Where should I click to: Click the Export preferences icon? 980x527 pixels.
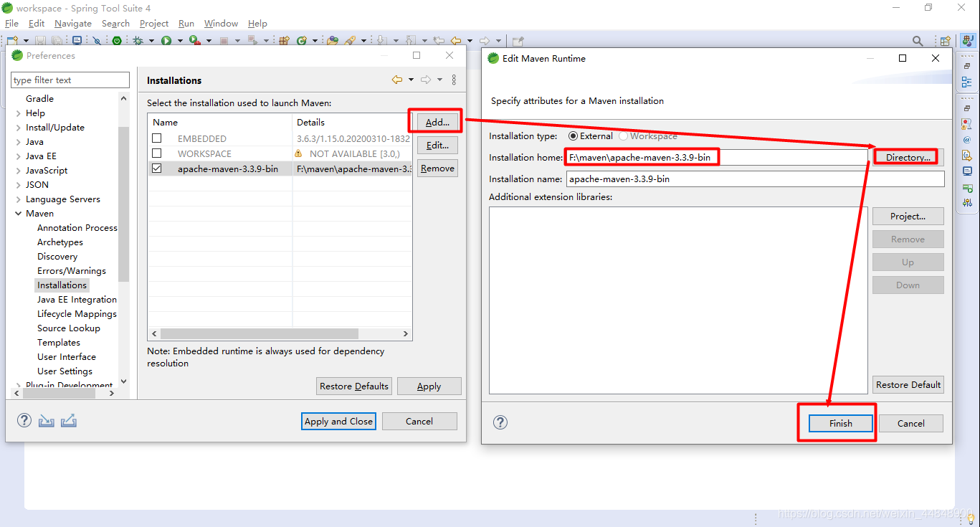point(69,421)
